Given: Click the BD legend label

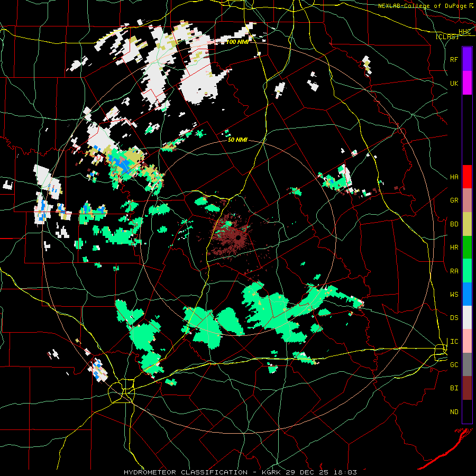Looking at the screenshot, I should (454, 224).
